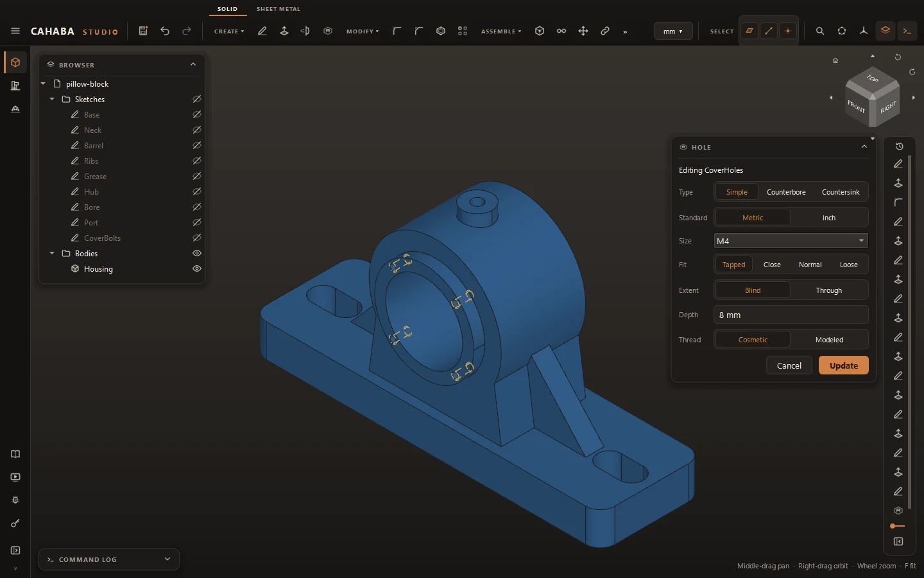
Task: Toggle the face selection filter
Action: point(749,31)
